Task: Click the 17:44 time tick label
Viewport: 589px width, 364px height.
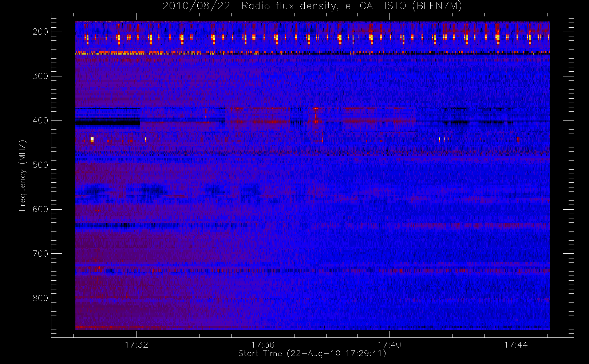Action: (x=516, y=345)
